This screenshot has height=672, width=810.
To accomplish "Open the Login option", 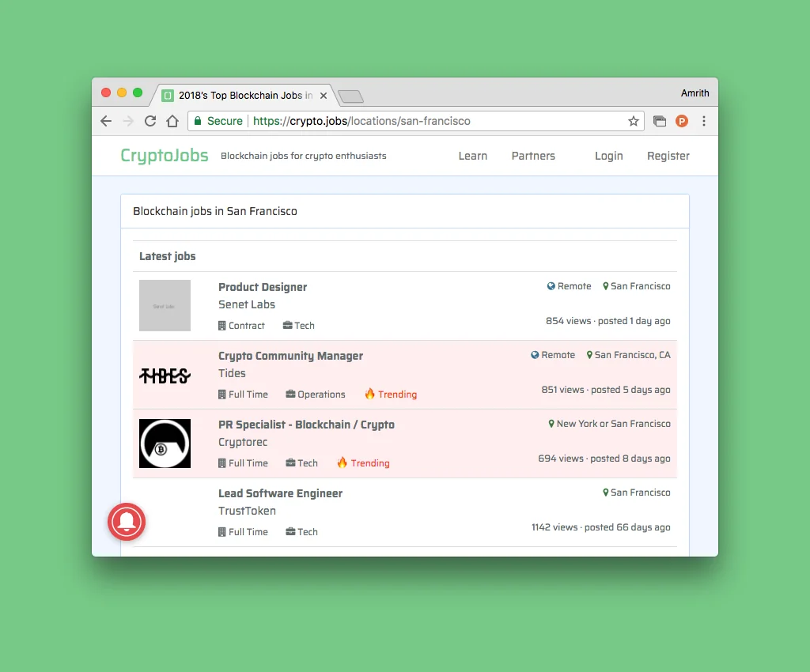I will click(x=608, y=156).
